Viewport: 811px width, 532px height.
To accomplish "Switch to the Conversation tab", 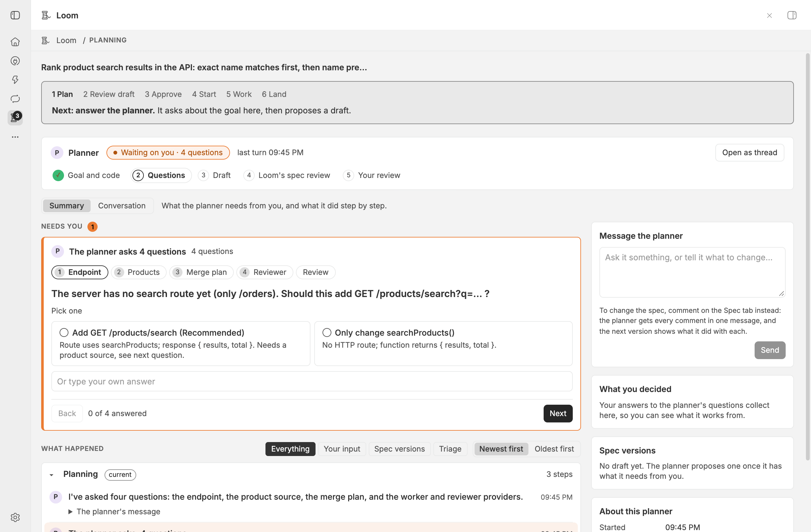I will click(x=122, y=206).
